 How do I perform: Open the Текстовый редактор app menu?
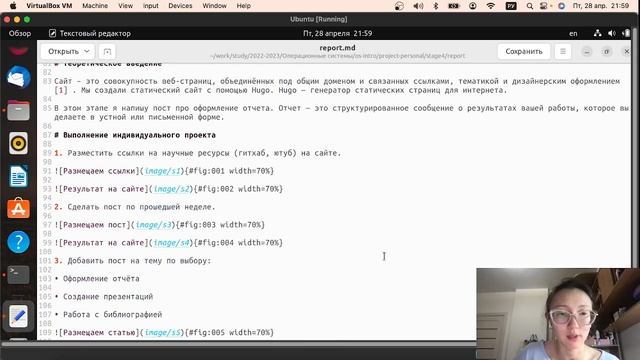(90, 33)
